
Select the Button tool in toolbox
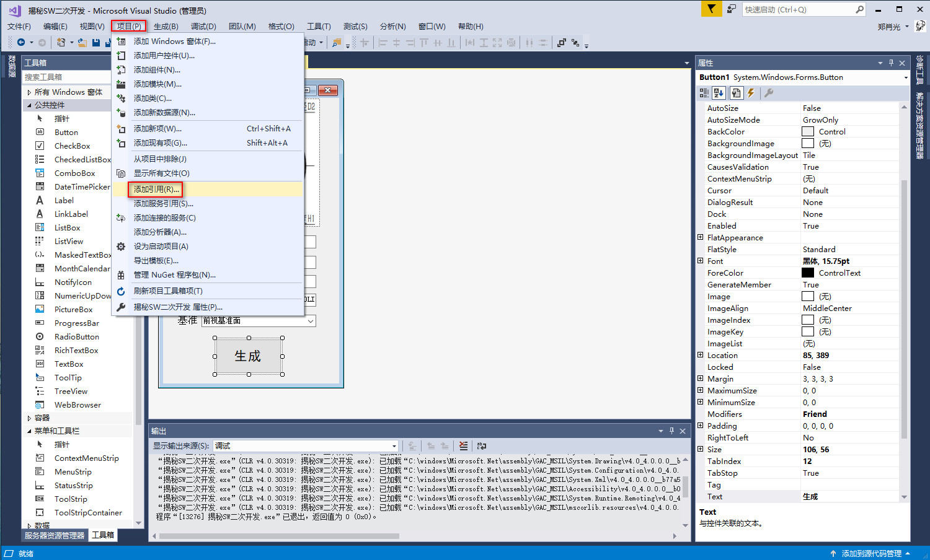pyautogui.click(x=66, y=133)
